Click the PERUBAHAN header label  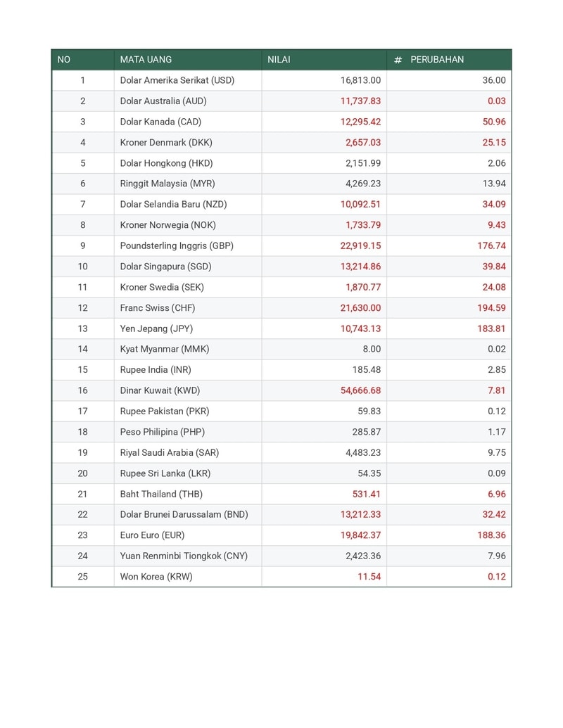click(437, 60)
